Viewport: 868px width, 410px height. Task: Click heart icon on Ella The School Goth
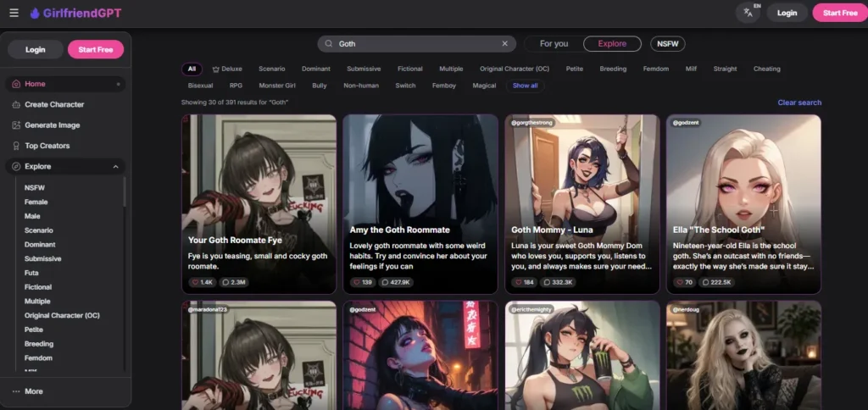coord(680,282)
